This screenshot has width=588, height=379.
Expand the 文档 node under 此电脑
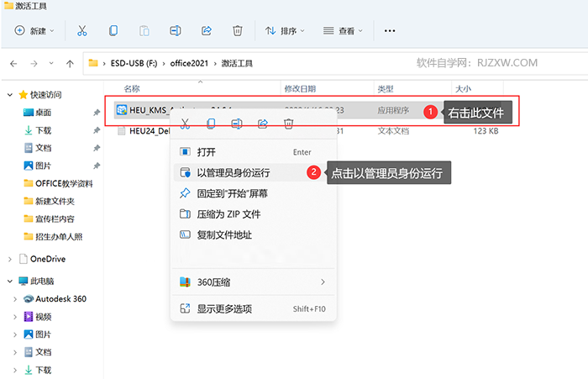point(15,352)
